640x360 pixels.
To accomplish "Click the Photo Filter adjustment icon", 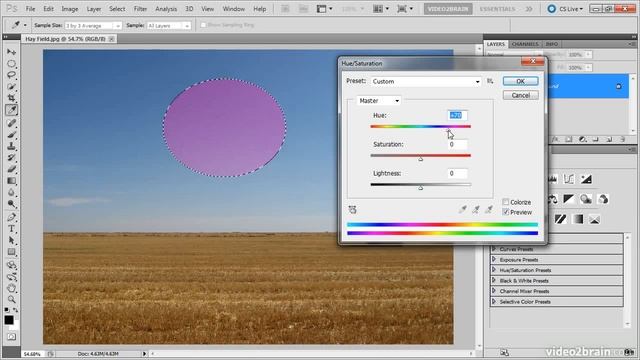I will 586,199.
